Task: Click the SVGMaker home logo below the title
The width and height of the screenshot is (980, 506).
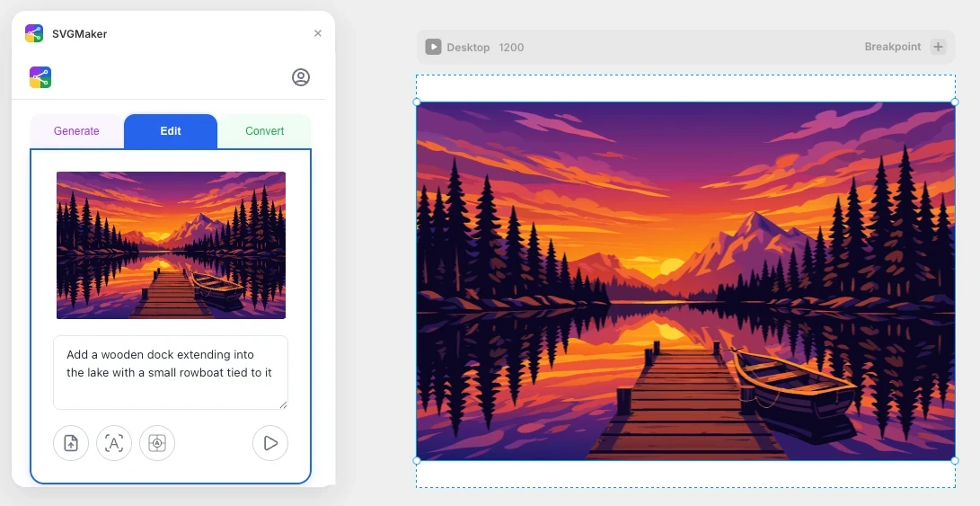Action: point(40,77)
